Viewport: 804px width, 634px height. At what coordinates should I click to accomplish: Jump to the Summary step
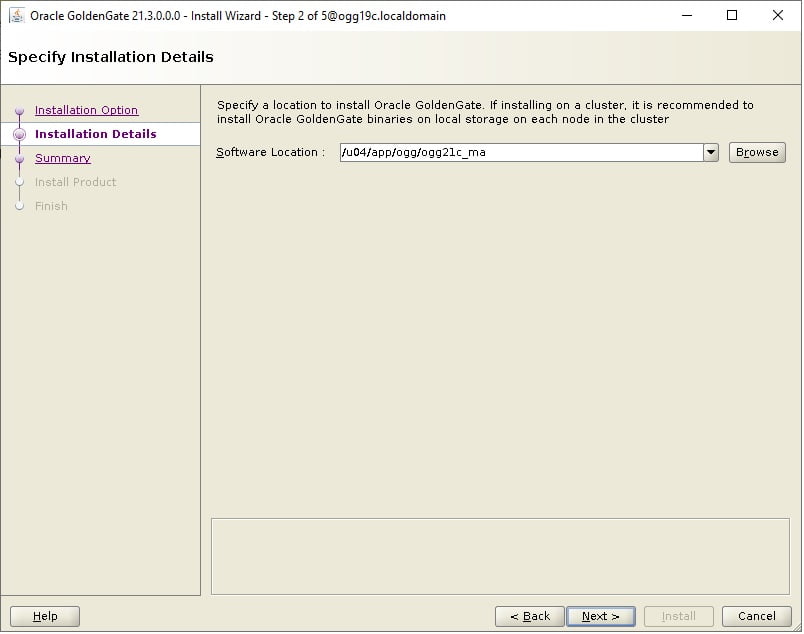[63, 158]
